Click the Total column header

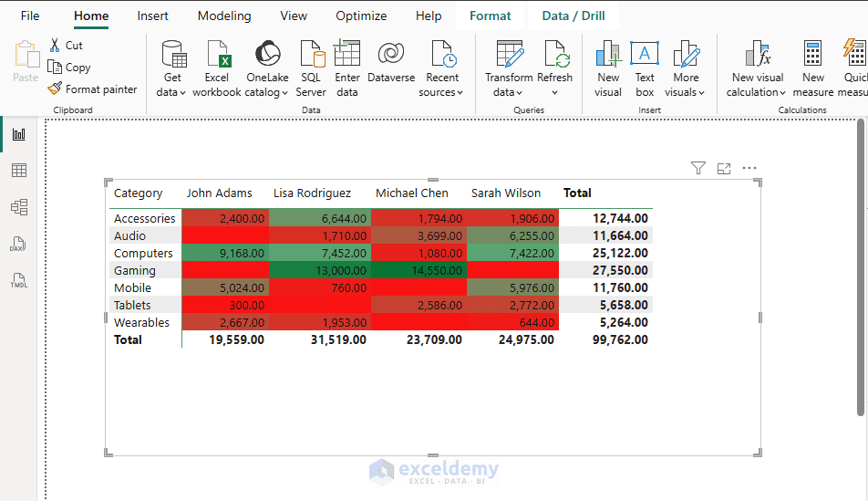tap(577, 193)
